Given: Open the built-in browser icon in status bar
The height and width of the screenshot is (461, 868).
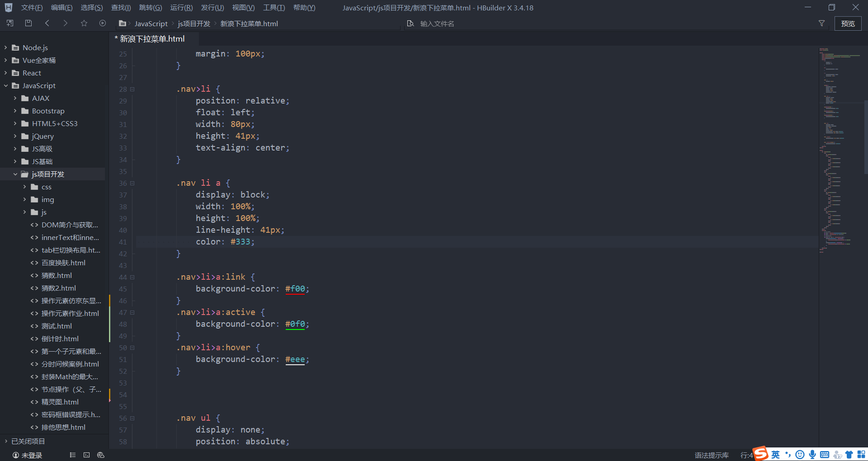Looking at the screenshot, I should 100,455.
